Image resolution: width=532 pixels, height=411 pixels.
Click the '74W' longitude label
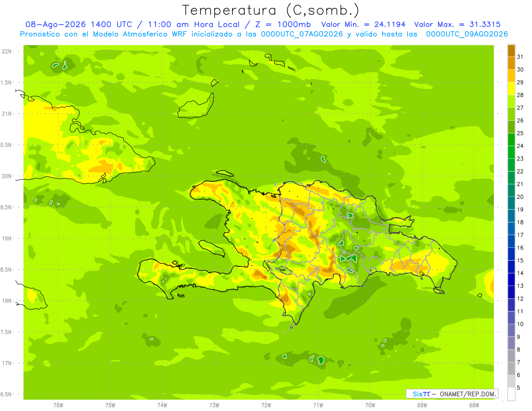[162, 405]
